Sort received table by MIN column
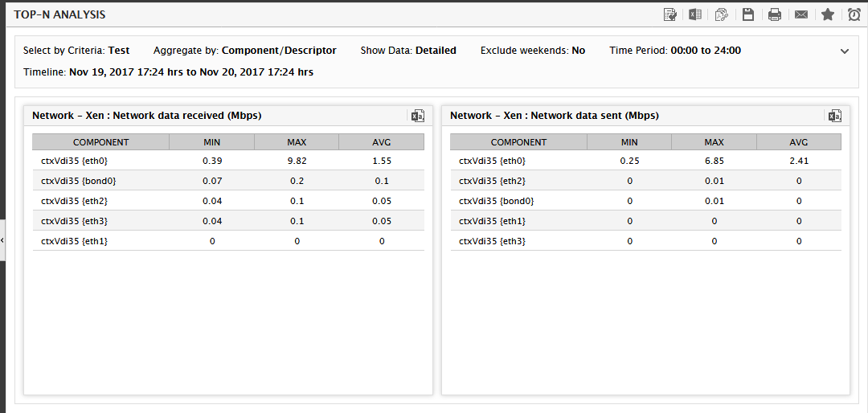The image size is (868, 413). 212,142
